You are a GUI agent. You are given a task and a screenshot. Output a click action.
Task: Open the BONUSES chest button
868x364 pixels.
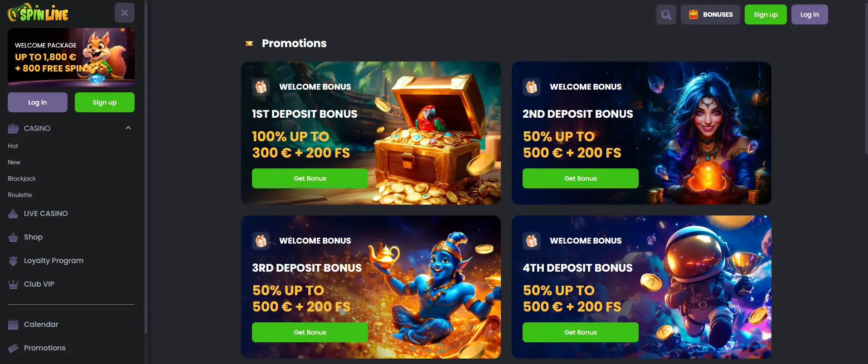710,14
